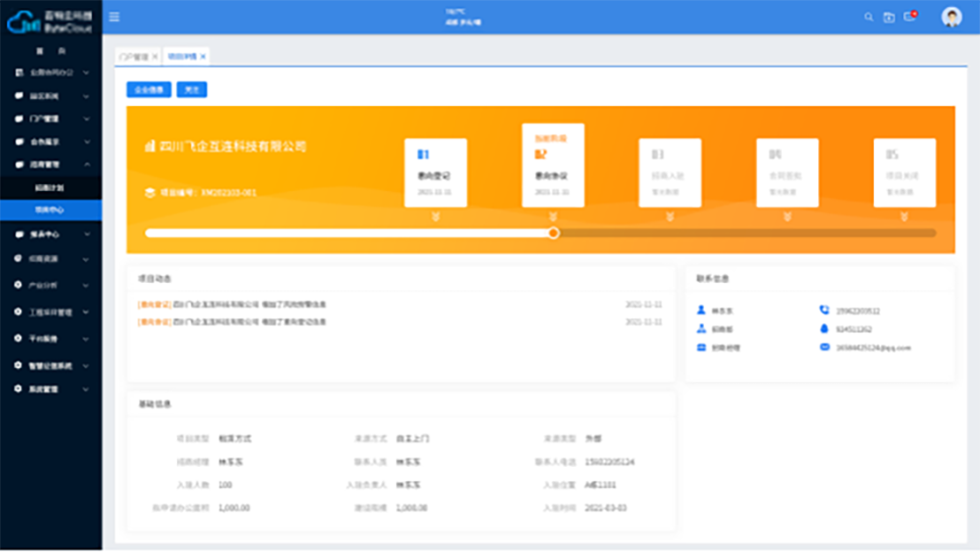Image resolution: width=980 pixels, height=552 pixels.
Task: Click the user avatar in top-right corner
Action: 951,17
